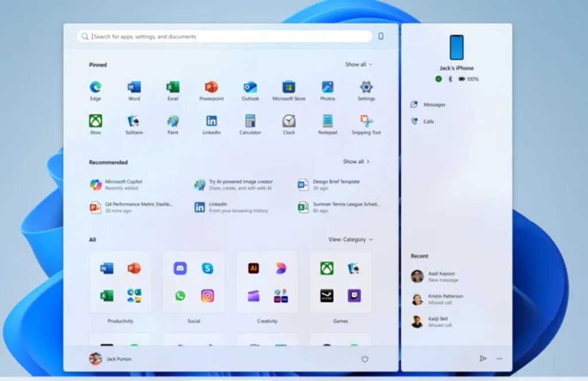588x381 pixels.
Task: Open Jack Purton user account
Action: tap(111, 359)
